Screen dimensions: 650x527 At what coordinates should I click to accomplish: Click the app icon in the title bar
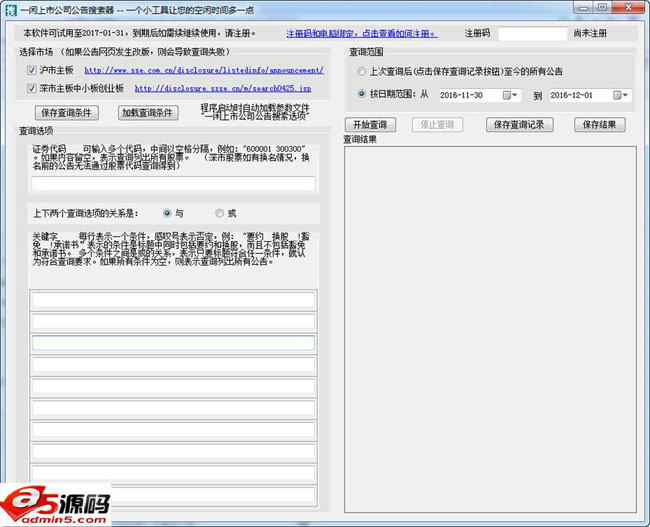tap(10, 10)
